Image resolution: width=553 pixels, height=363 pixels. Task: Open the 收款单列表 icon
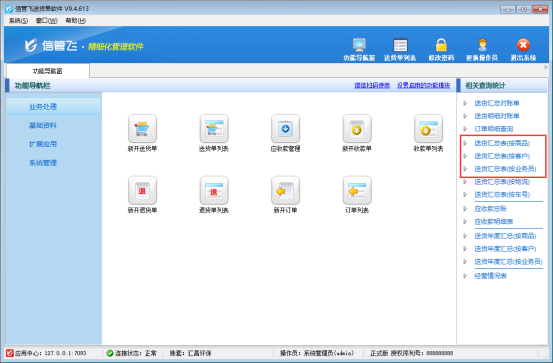[428, 129]
